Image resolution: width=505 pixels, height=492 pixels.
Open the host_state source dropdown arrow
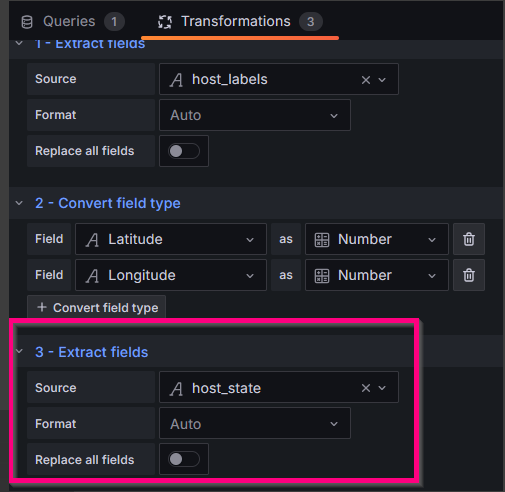pyautogui.click(x=382, y=388)
